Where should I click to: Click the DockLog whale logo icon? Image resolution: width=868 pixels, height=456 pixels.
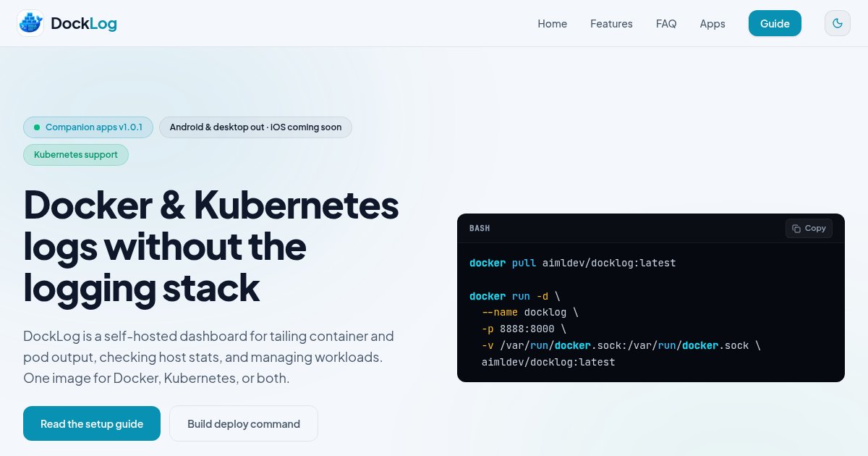pos(30,23)
